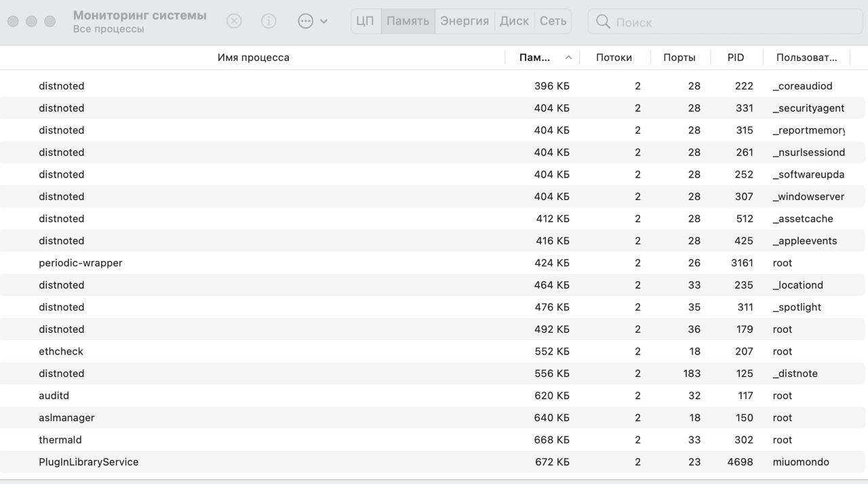The height and width of the screenshot is (484, 868).
Task: Click the miuomondo user cell
Action: (x=801, y=462)
